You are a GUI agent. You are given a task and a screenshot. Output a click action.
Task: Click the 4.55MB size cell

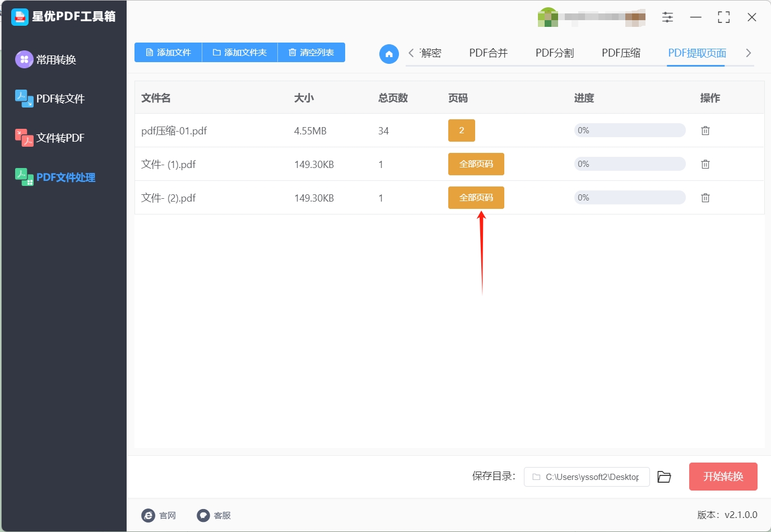[x=310, y=131]
